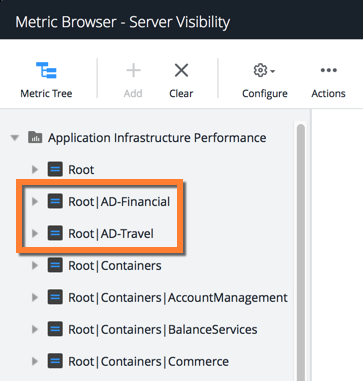Click the Add plus icon
Image resolution: width=363 pixels, height=381 pixels.
click(133, 71)
